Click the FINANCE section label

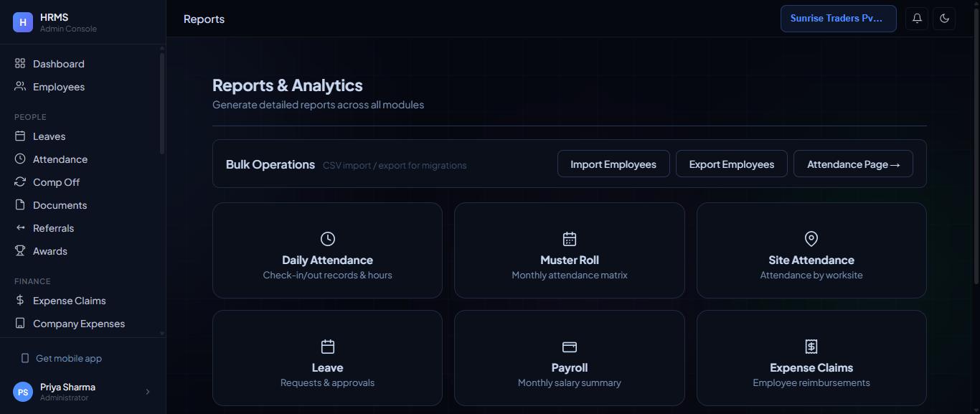click(32, 281)
